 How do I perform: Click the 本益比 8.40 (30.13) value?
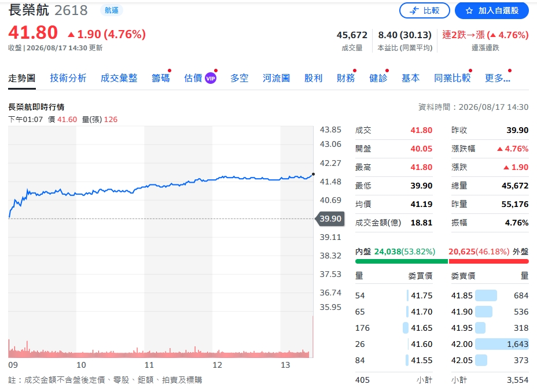405,35
